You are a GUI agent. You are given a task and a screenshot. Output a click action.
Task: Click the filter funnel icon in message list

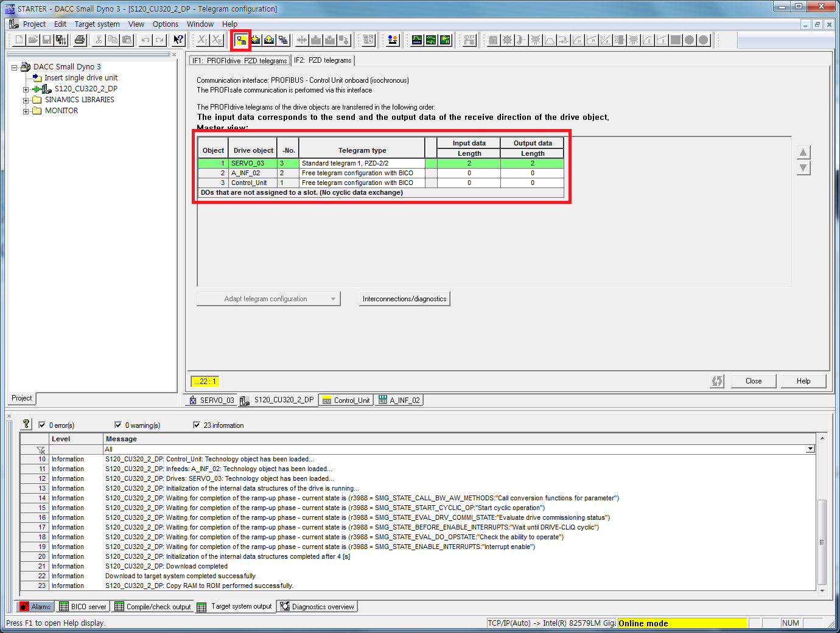[x=41, y=450]
